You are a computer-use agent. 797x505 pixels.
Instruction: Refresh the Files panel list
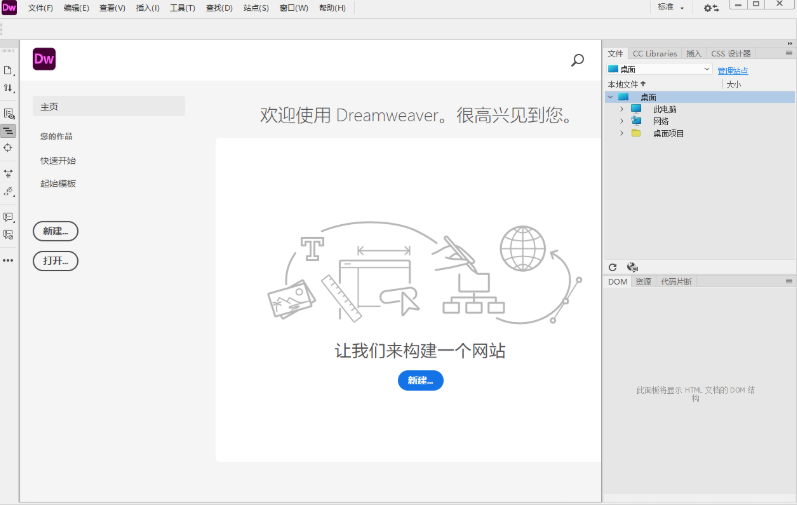[x=613, y=267]
